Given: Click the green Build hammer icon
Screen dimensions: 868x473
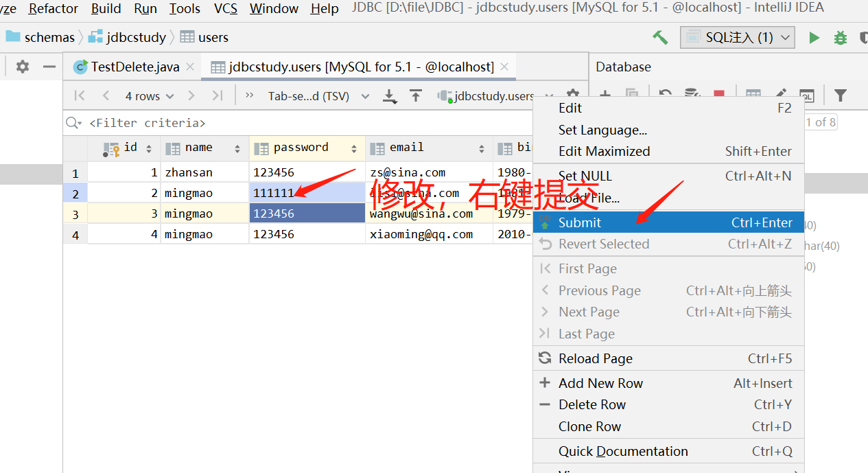Looking at the screenshot, I should (x=660, y=37).
